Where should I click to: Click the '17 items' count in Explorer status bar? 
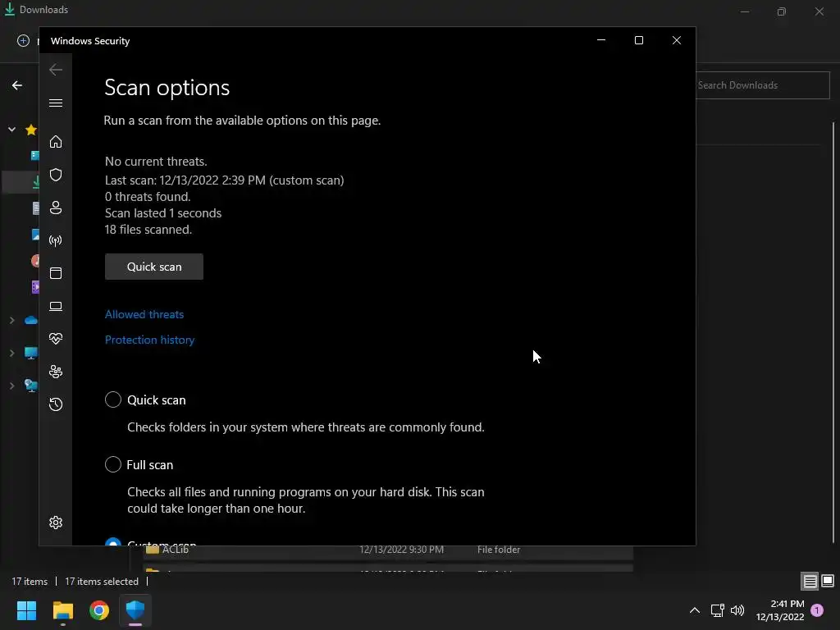[x=30, y=582]
